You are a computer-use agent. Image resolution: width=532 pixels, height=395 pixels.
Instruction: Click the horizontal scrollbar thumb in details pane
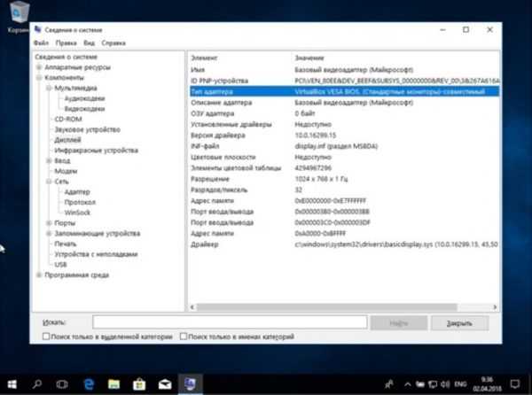pyautogui.click(x=326, y=307)
